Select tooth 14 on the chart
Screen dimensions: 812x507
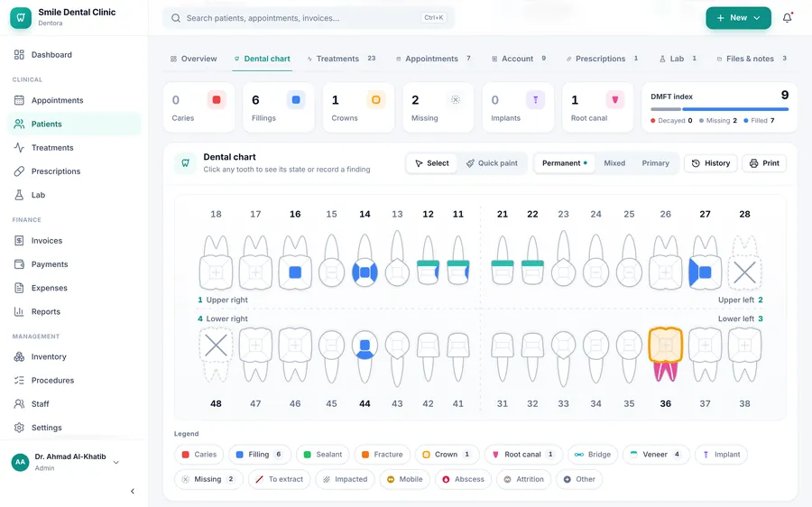point(364,261)
